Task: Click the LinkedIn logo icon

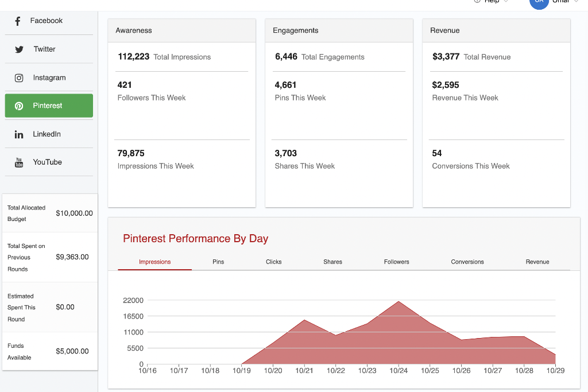Action: (x=19, y=134)
